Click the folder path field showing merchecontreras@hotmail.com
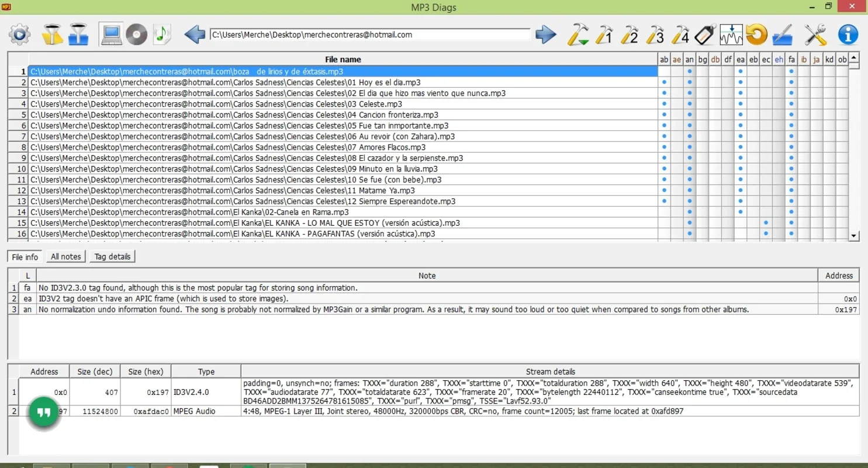Screen dimensions: 868x468 point(371,35)
